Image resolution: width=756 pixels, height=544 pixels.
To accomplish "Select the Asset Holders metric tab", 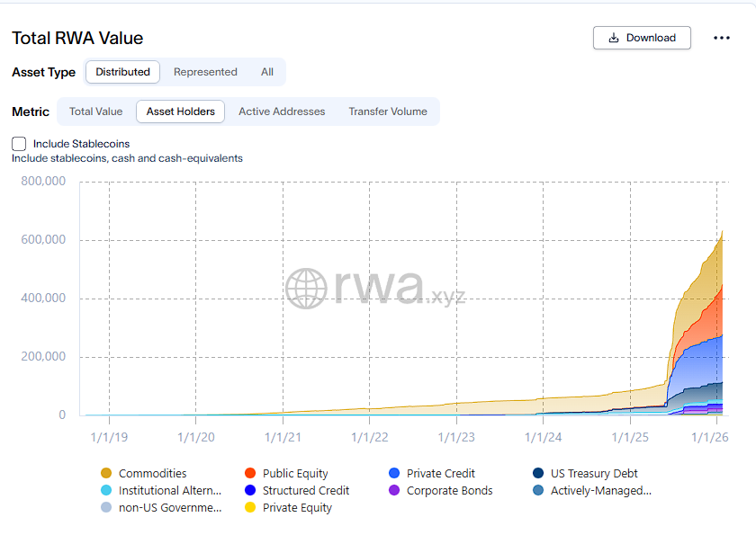I will 181,111.
